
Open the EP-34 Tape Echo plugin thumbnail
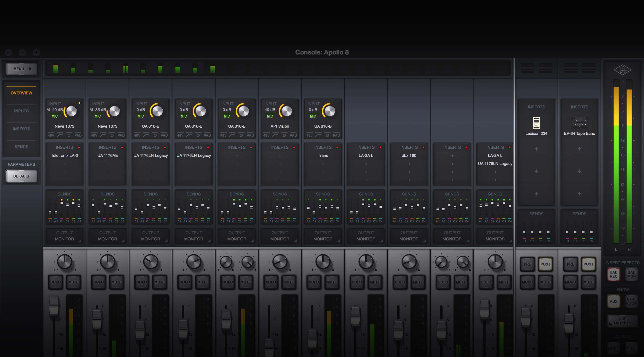coord(579,123)
